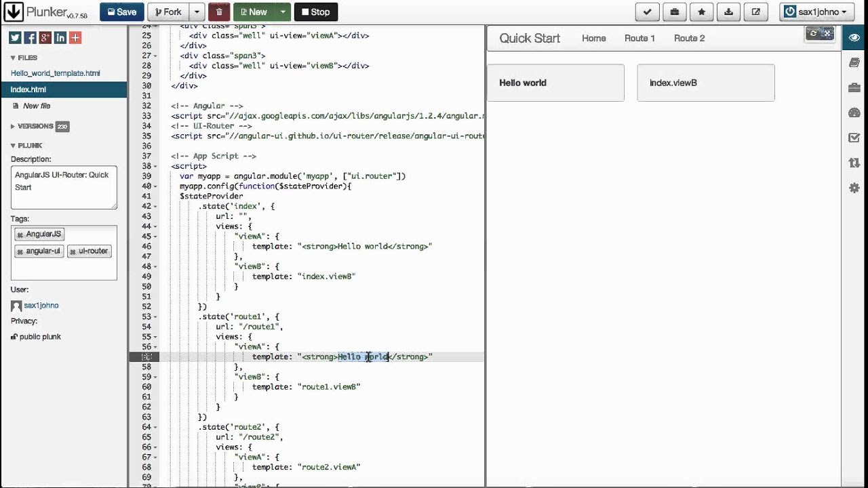Screen dimensions: 868x488
Task: Open the briefcase sidebar panel
Action: click(x=854, y=88)
